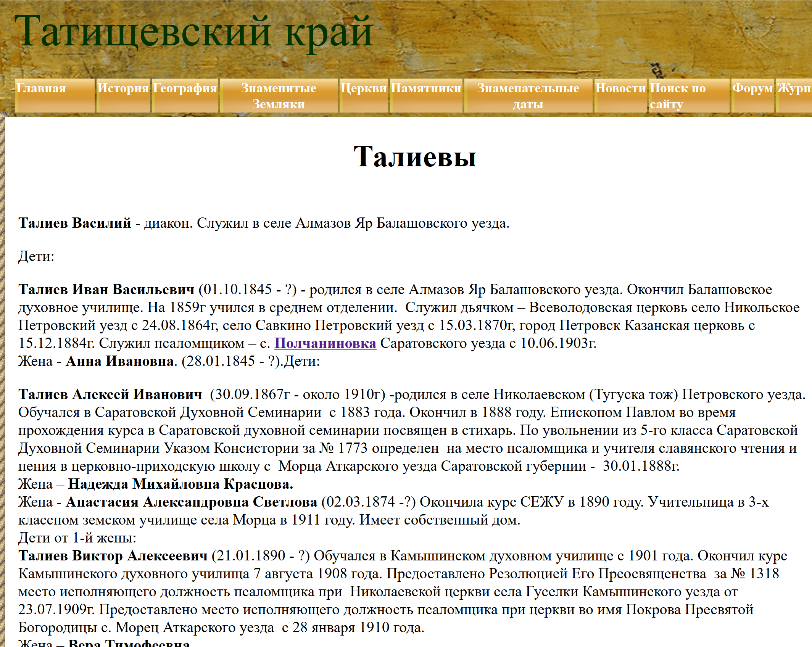
Task: Click the text № 1773
Action: click(x=343, y=448)
